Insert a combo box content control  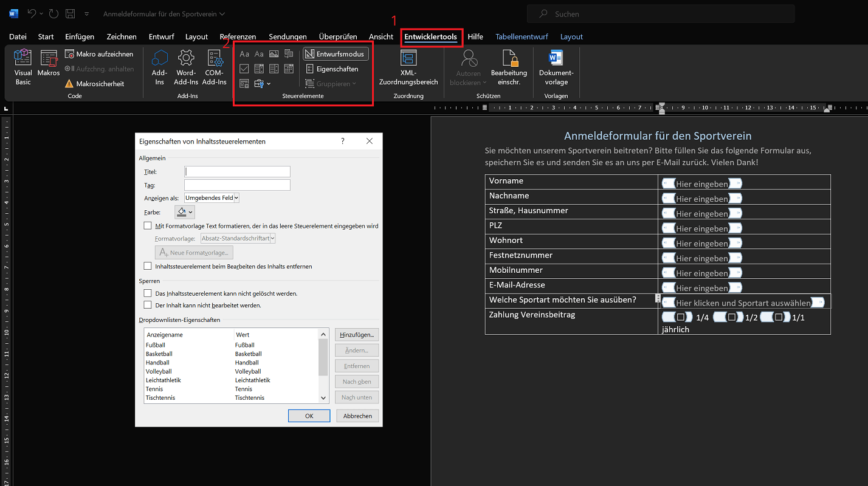[x=259, y=69]
